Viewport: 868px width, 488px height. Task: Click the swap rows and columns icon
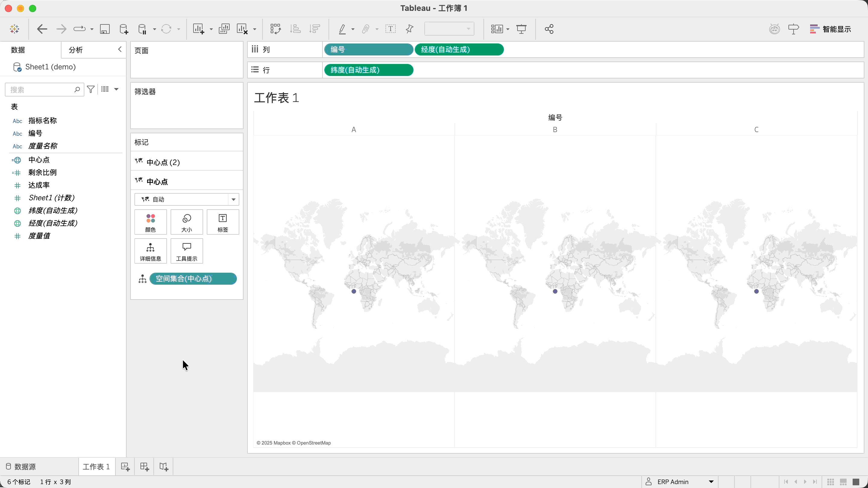coord(275,29)
